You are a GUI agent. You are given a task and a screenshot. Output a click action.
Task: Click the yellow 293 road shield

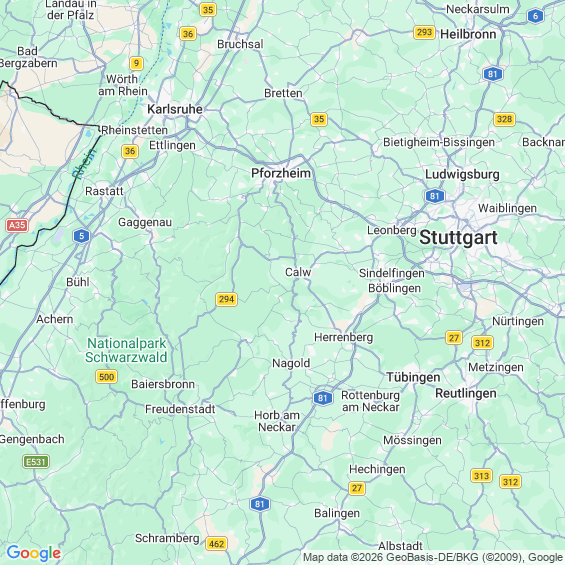pos(424,32)
